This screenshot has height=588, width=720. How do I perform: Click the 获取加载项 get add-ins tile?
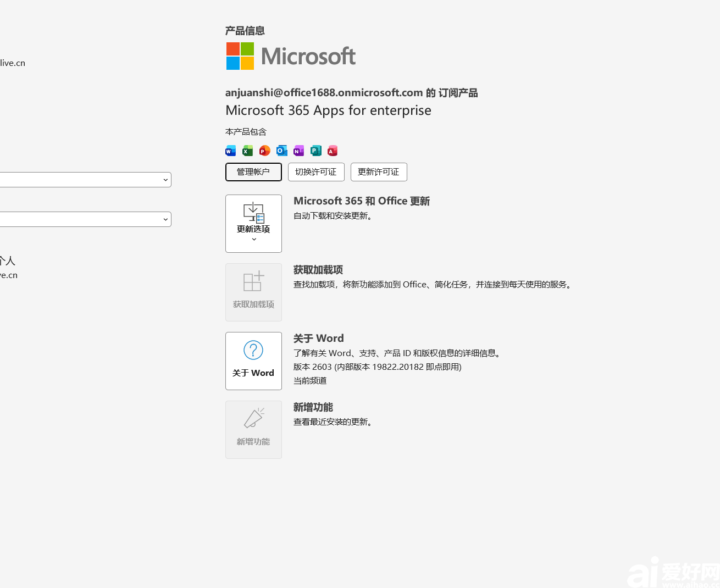253,292
